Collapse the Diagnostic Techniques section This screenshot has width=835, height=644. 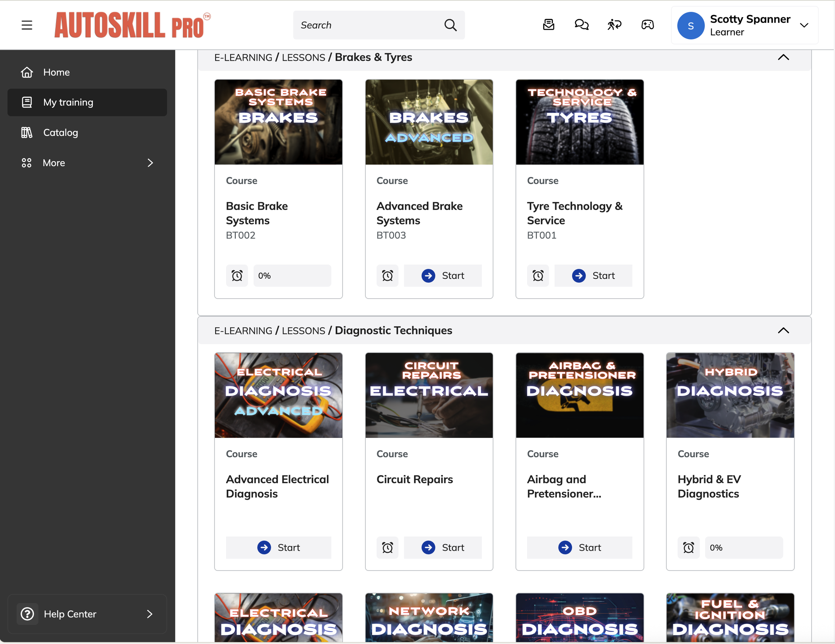pos(783,330)
